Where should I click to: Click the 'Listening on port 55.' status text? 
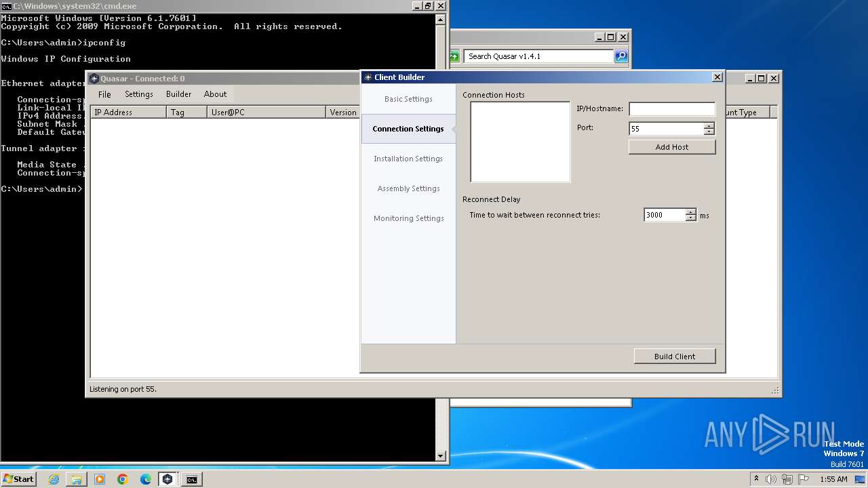click(x=123, y=390)
